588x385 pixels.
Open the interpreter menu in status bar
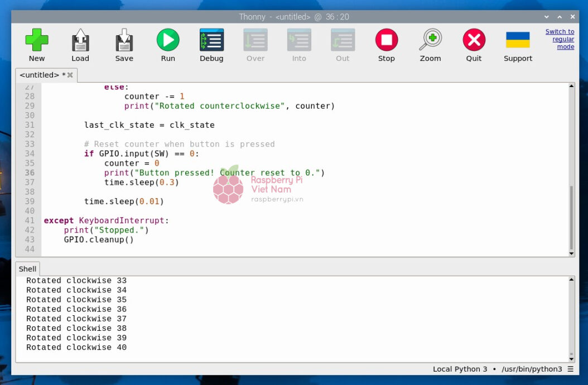click(x=570, y=369)
